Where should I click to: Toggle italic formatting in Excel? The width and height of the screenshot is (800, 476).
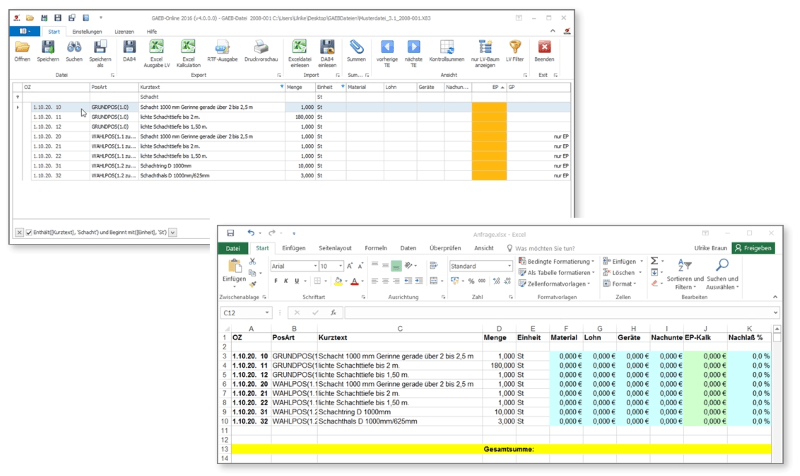point(286,281)
